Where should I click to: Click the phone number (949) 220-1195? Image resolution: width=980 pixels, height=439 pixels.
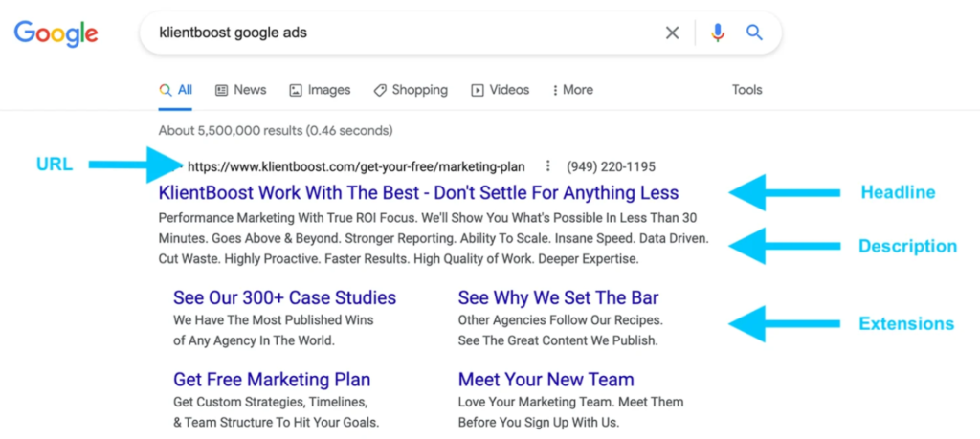tap(611, 166)
